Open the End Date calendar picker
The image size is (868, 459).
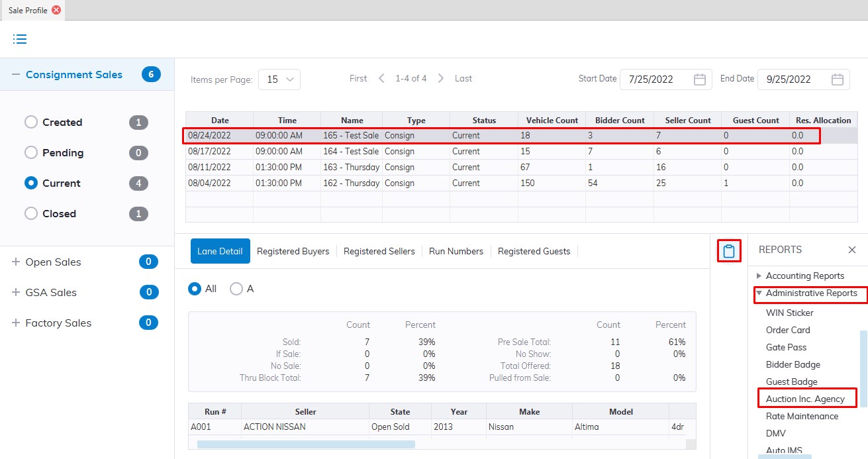coord(838,79)
